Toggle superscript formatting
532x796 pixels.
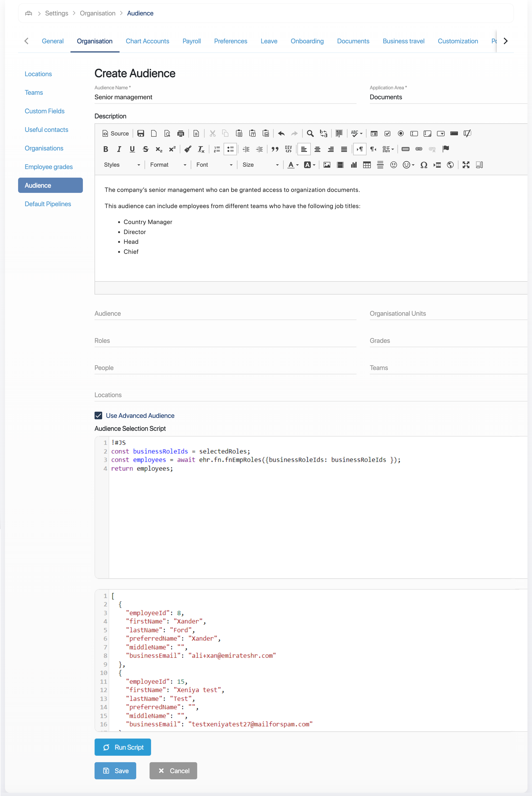coord(172,149)
